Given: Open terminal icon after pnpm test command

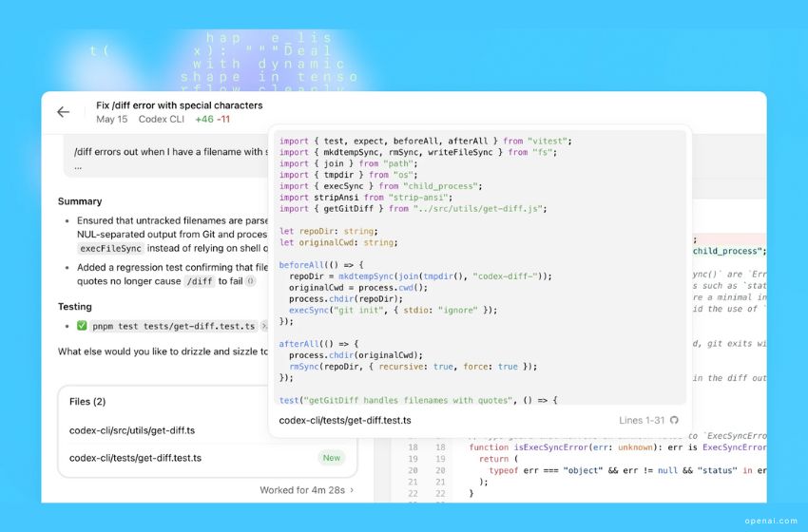Looking at the screenshot, I should 264,326.
